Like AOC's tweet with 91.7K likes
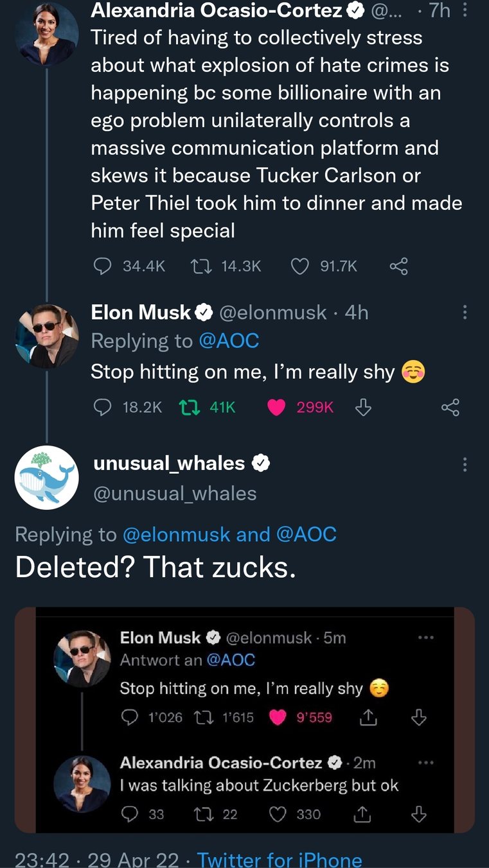489x868 pixels. (x=300, y=266)
